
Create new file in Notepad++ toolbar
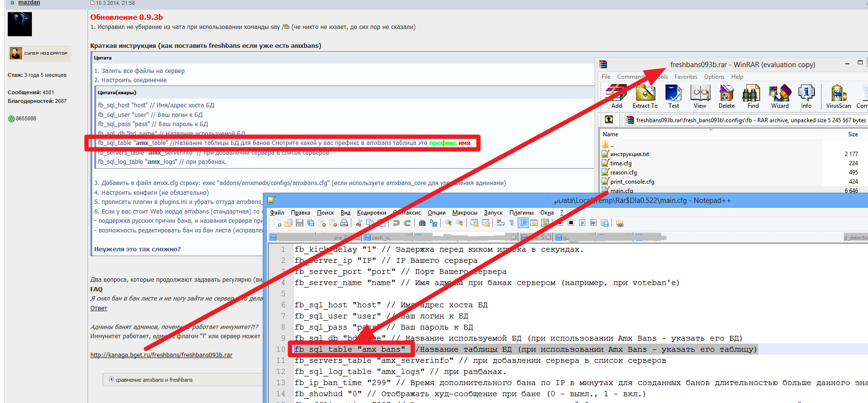point(277,223)
